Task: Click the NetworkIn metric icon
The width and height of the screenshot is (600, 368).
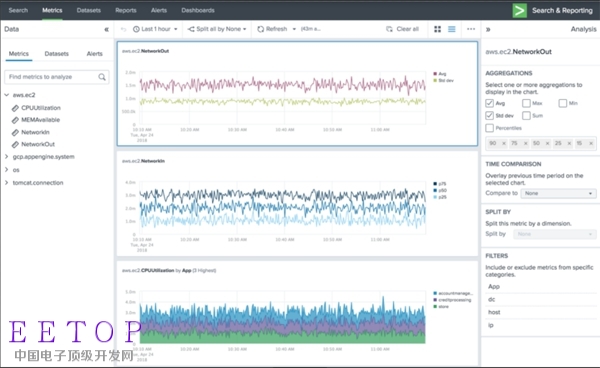Action: 15,132
